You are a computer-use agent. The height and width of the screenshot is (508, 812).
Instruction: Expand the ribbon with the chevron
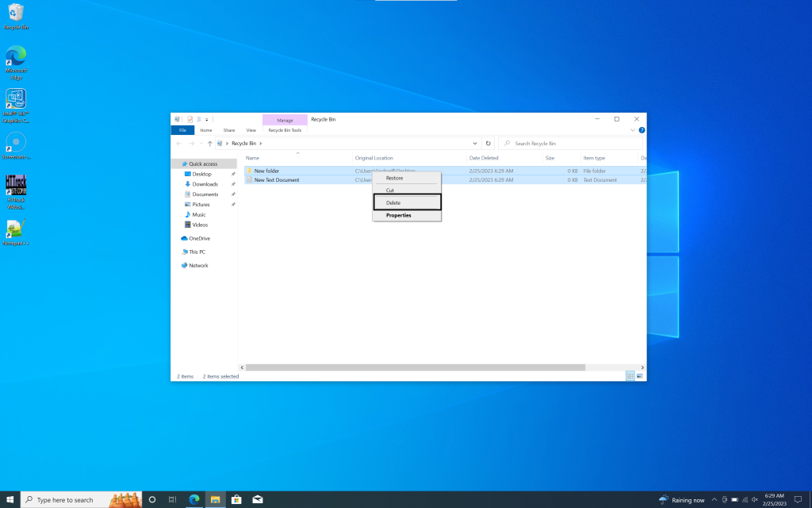click(633, 130)
